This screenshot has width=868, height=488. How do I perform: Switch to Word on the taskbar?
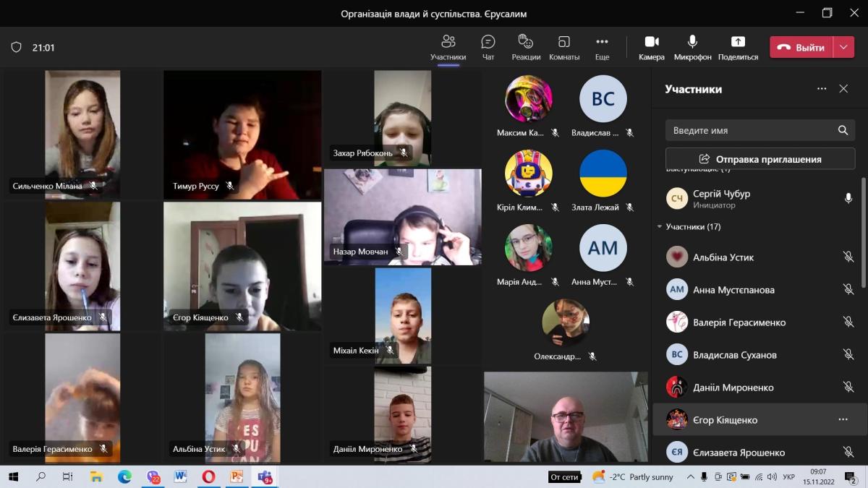click(x=181, y=476)
